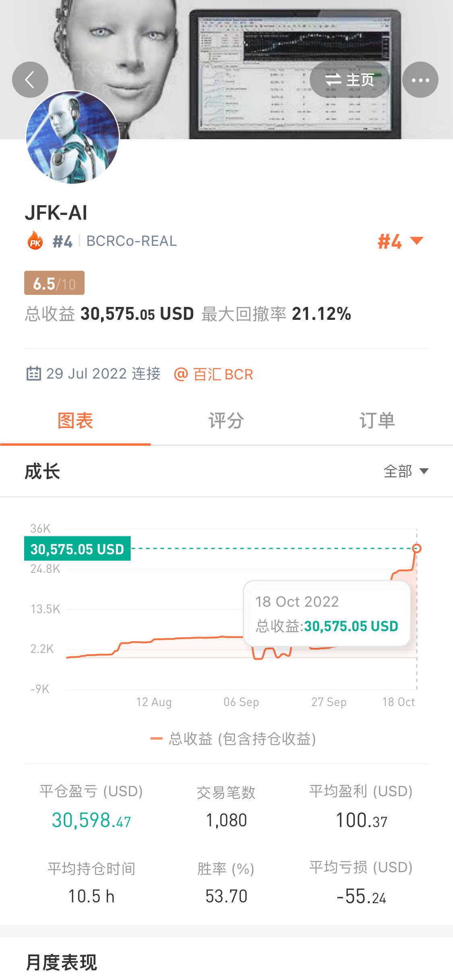Tap the 平仓盈亏 30,598.47 value
453x980 pixels.
(x=91, y=820)
